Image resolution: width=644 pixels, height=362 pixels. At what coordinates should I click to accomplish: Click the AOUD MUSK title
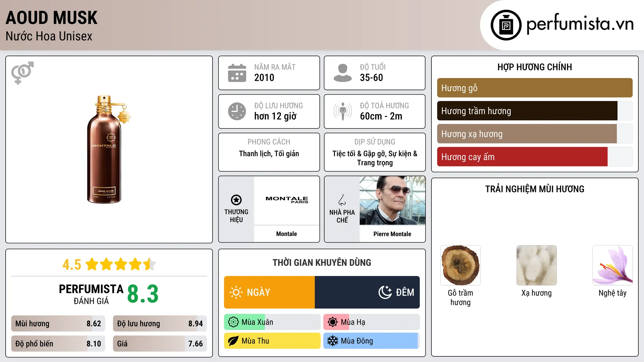coord(52,18)
